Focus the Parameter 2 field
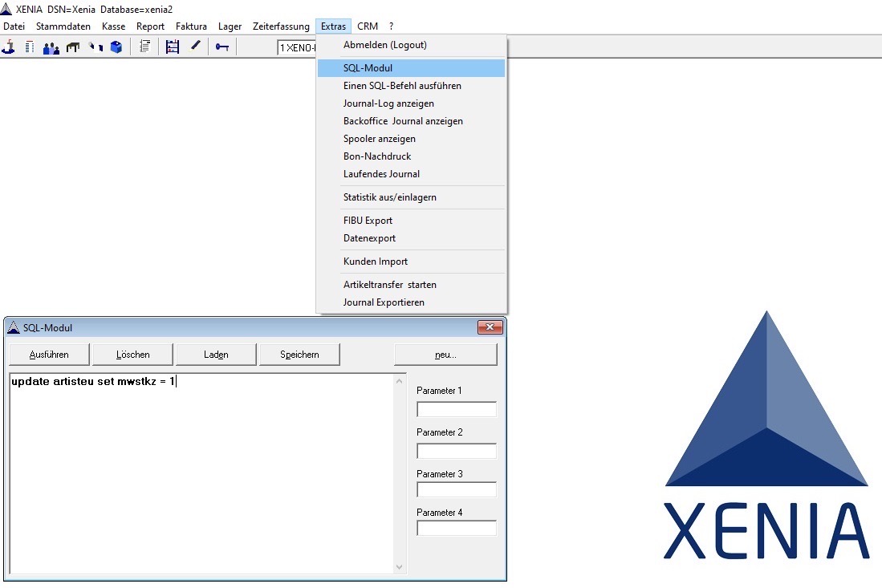 pos(457,451)
